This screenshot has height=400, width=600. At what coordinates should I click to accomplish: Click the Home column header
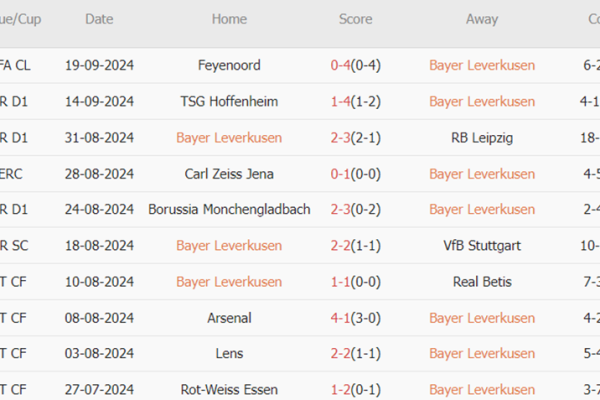click(x=229, y=19)
